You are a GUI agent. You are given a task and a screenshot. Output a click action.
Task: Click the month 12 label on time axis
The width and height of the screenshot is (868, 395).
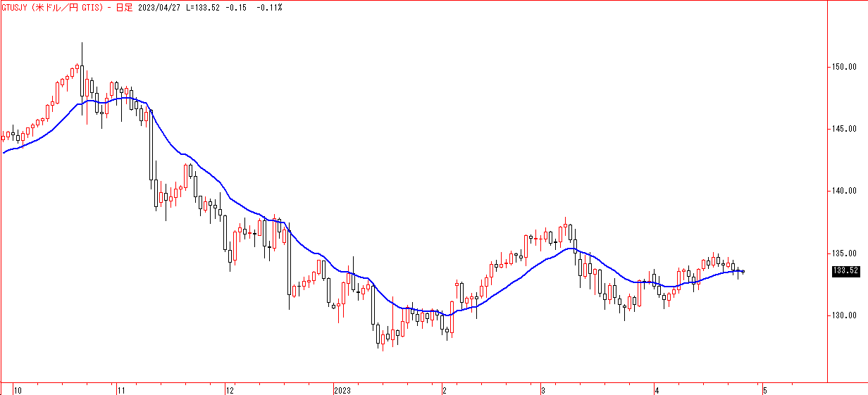(229, 389)
